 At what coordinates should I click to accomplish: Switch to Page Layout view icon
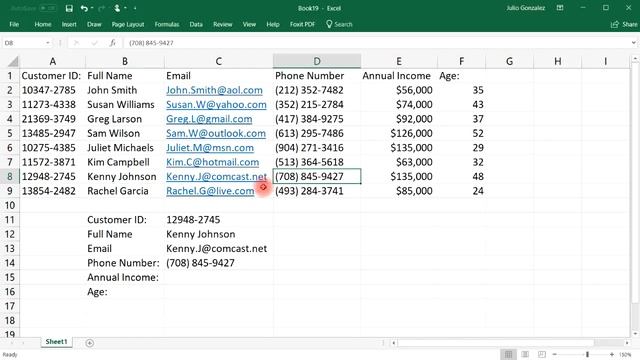pos(525,354)
